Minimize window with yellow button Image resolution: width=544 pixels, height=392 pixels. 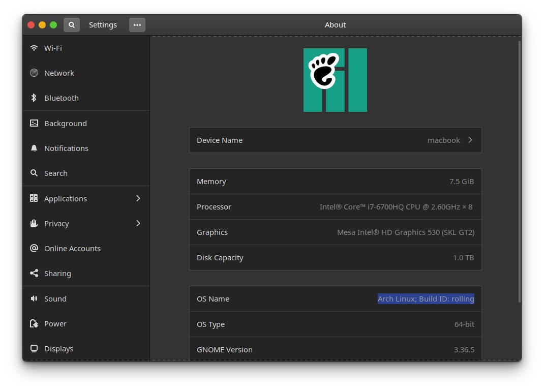(x=42, y=25)
